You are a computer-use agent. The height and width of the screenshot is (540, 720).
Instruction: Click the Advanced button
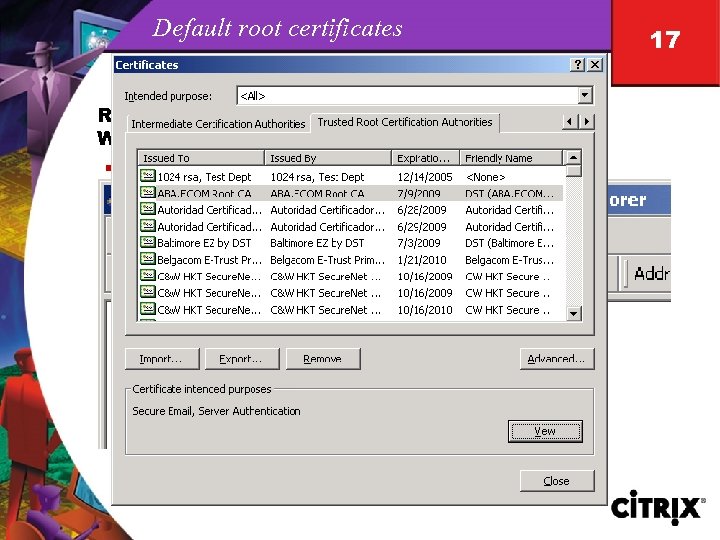pyautogui.click(x=557, y=359)
